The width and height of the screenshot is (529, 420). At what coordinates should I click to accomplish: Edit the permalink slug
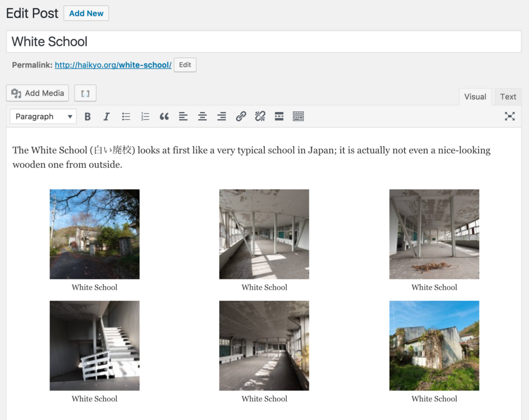[185, 65]
